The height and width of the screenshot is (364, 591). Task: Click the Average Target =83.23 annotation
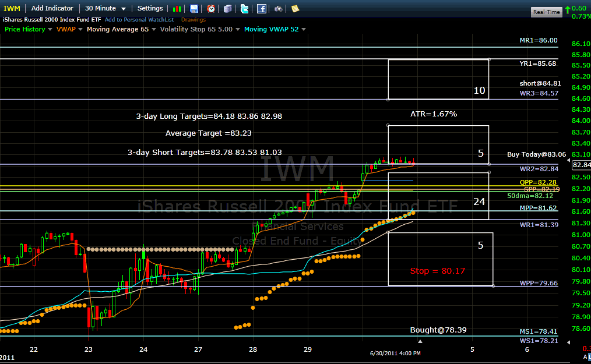(x=209, y=133)
